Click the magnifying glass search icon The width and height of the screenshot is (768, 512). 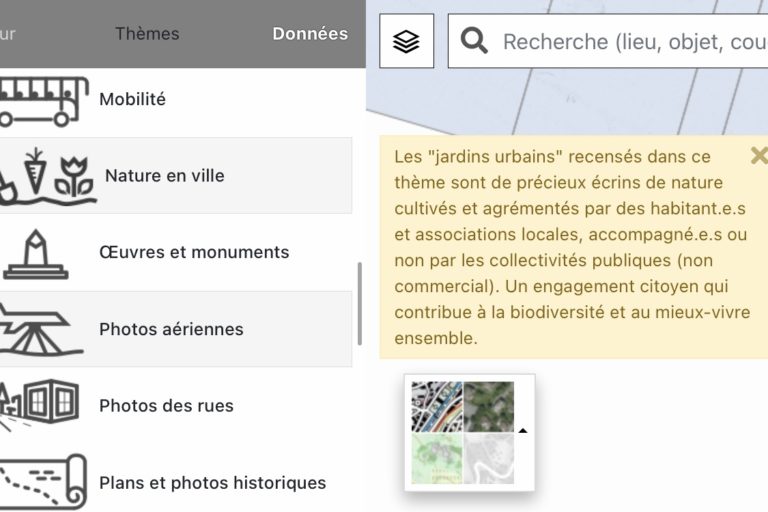(474, 41)
